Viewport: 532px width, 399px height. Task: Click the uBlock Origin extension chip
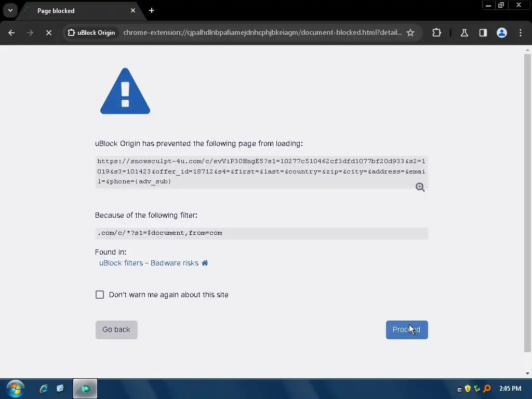click(x=91, y=33)
